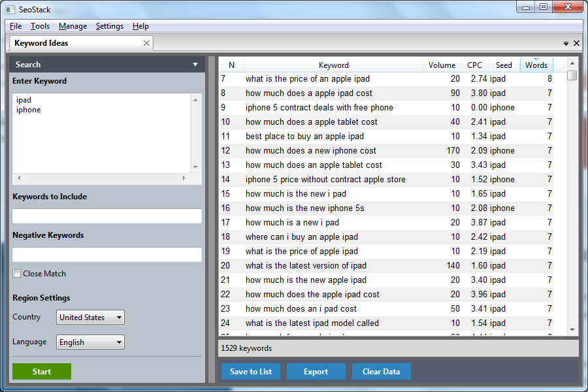Click the Negative Keywords field

(107, 255)
